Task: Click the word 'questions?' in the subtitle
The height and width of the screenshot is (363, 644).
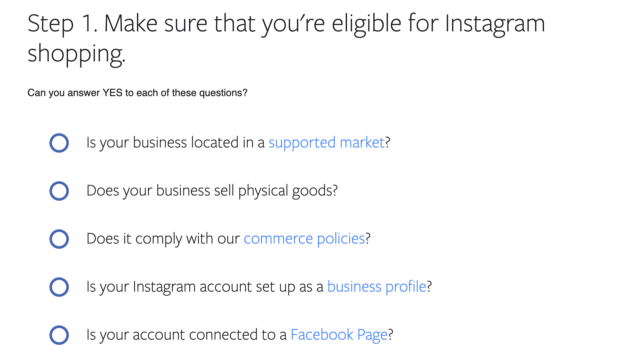Action: (x=223, y=93)
